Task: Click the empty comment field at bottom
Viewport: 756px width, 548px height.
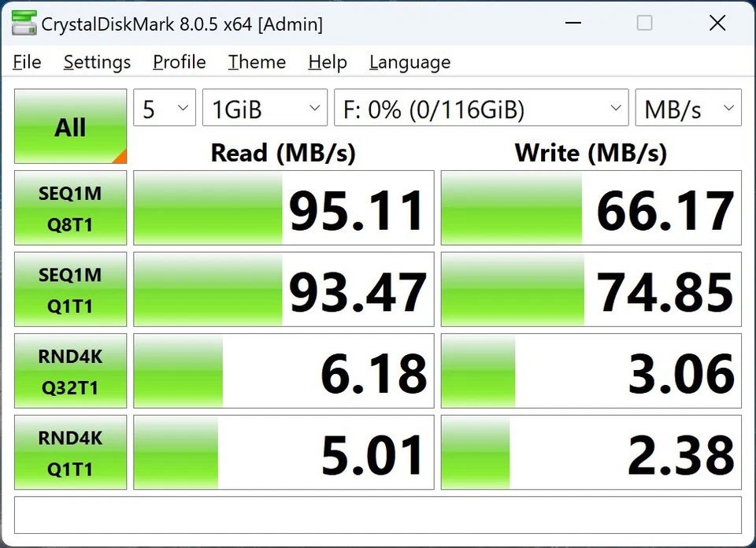Action: [378, 515]
